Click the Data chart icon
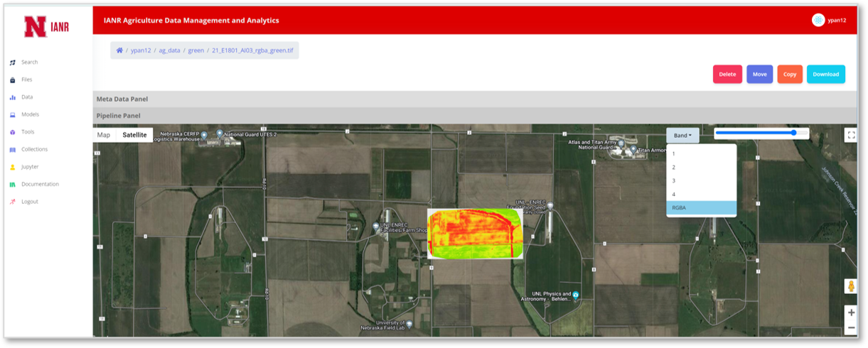The image size is (868, 348). [x=12, y=97]
